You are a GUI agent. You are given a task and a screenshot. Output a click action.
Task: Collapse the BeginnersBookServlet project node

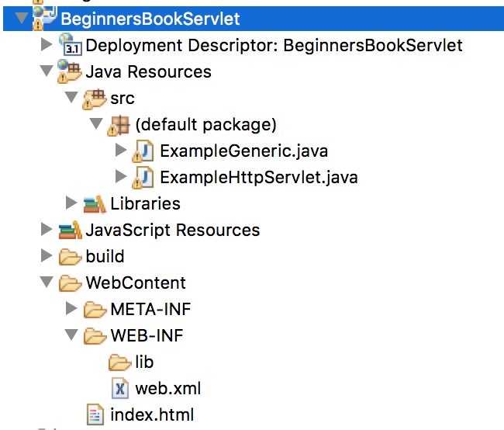[22, 18]
